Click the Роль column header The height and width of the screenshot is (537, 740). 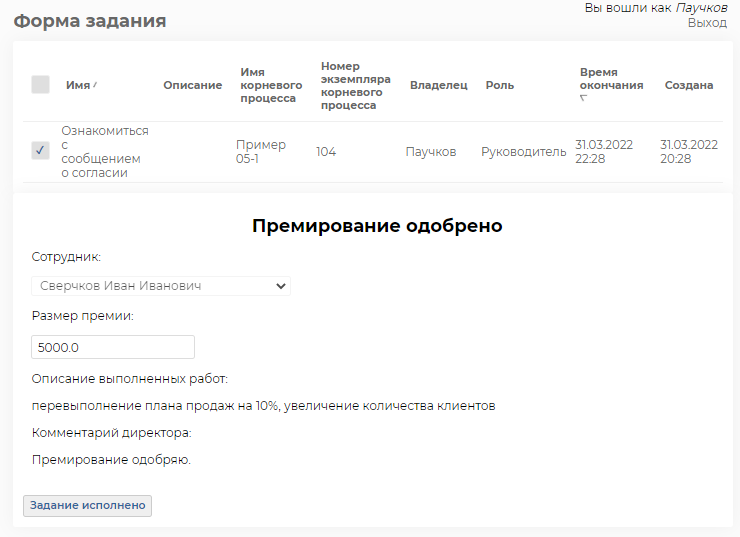pos(499,85)
